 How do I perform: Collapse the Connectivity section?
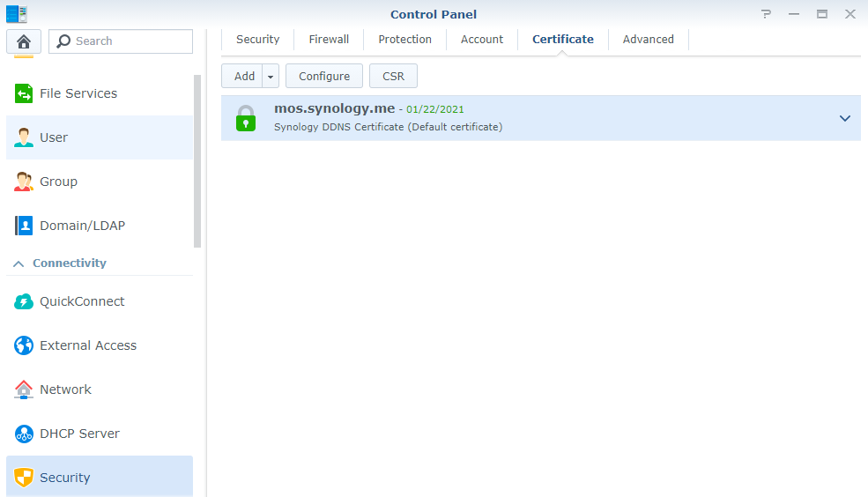(19, 263)
